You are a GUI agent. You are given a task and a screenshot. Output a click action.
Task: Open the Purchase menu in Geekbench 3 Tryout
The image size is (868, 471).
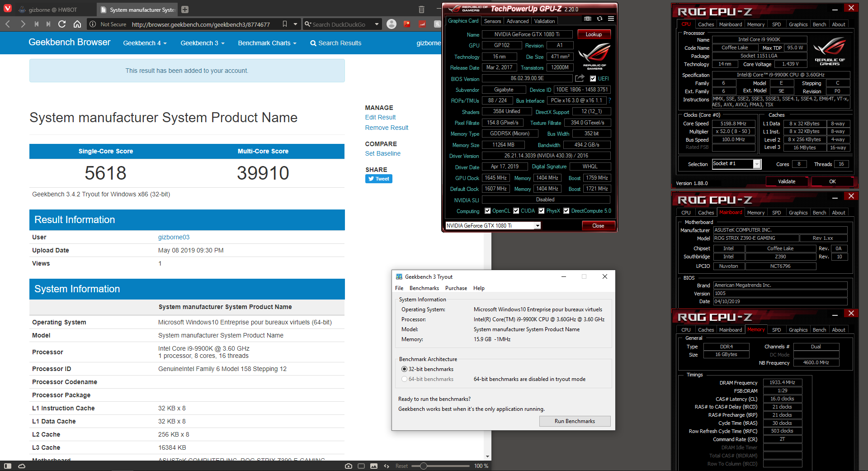coord(456,288)
